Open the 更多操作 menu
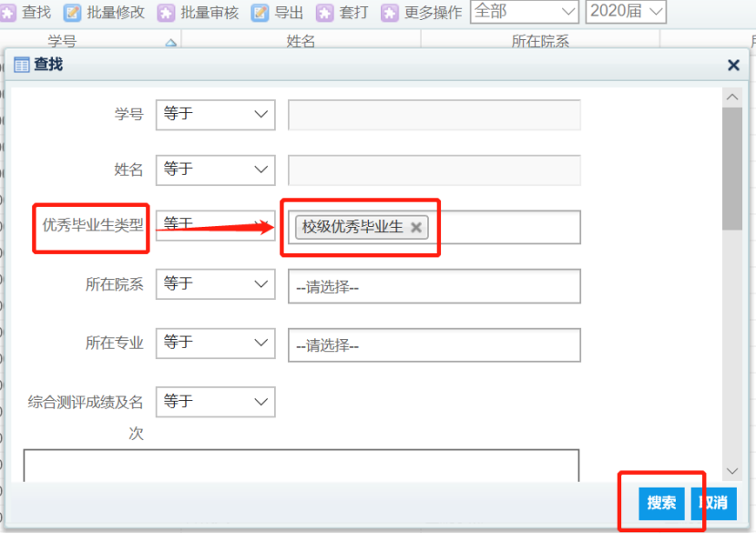This screenshot has width=756, height=534. (x=390, y=13)
